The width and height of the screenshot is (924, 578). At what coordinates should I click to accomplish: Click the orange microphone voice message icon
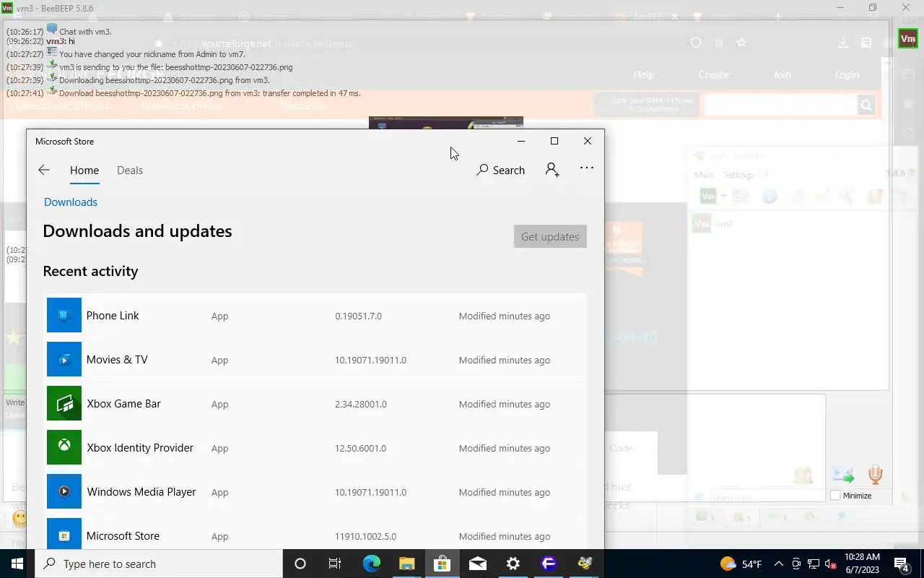876,475
